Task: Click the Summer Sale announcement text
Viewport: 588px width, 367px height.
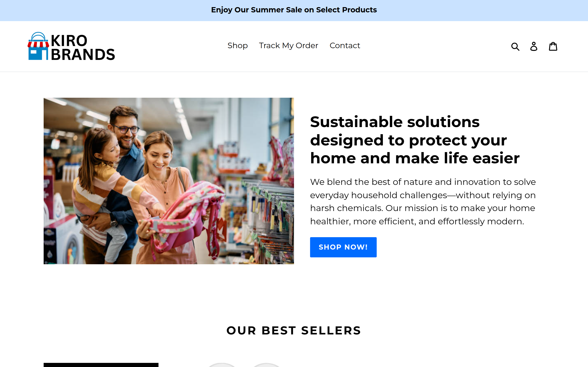Action: coord(294,10)
